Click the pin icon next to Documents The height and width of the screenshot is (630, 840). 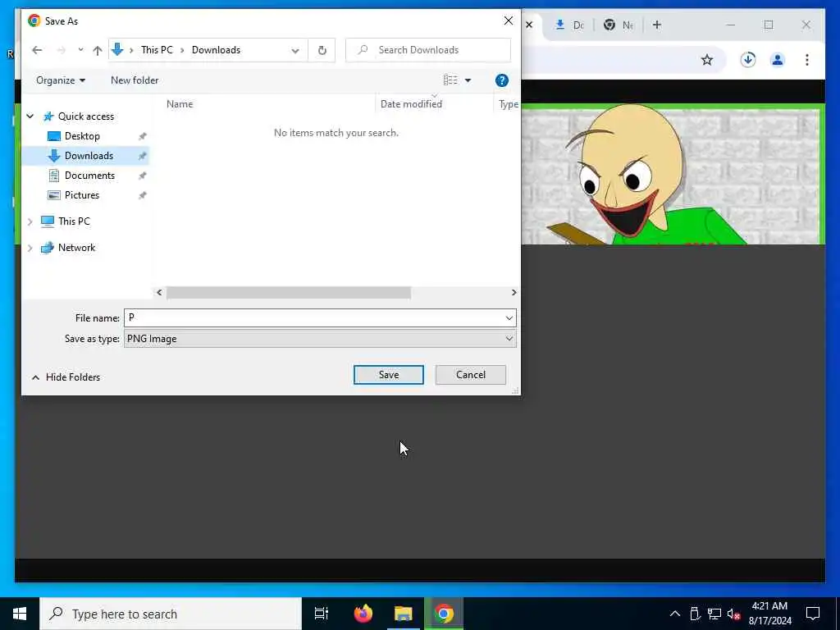pyautogui.click(x=143, y=176)
